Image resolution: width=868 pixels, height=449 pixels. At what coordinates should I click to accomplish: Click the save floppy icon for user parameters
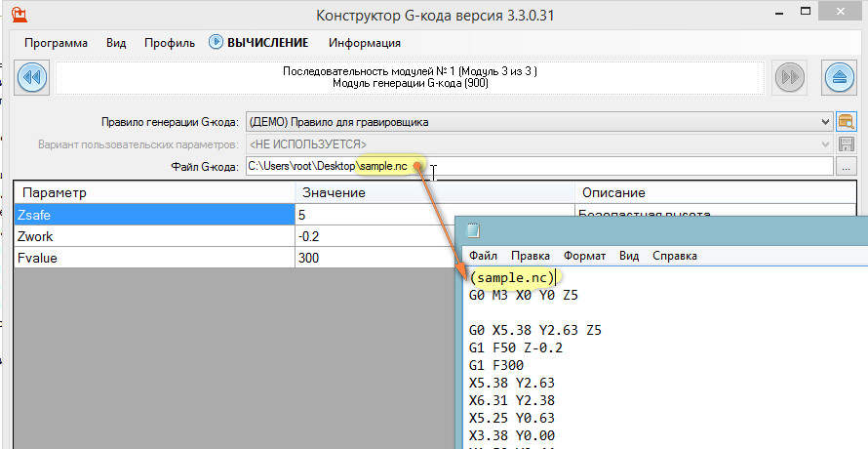pos(846,144)
